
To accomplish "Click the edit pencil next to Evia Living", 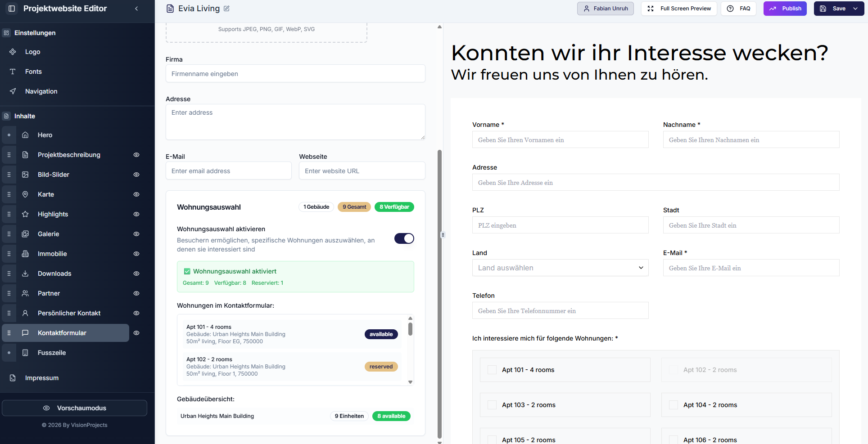I will (x=226, y=8).
